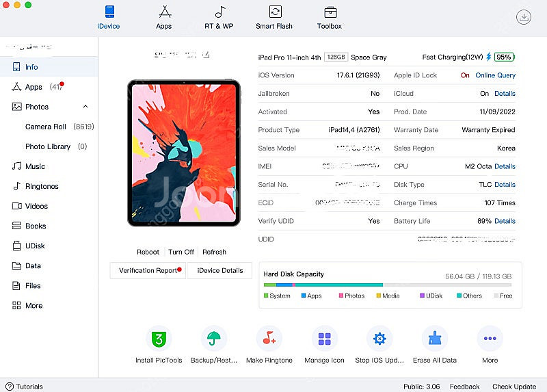
Task: Click the 128GB capacity badge
Action: (336, 57)
